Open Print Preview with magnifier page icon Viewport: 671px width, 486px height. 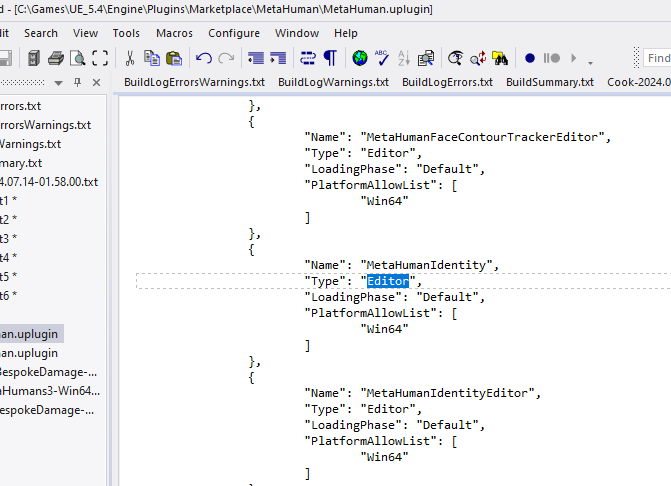pyautogui.click(x=77, y=58)
